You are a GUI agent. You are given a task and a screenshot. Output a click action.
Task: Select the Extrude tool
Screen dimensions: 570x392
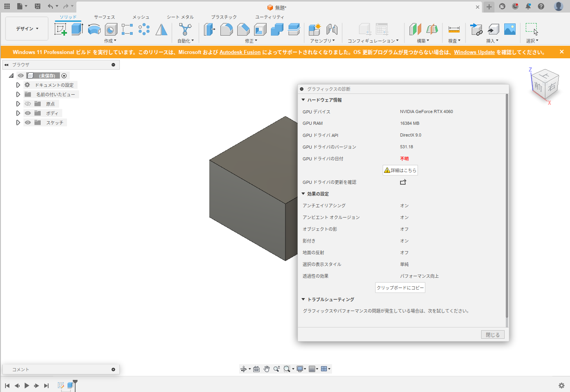pyautogui.click(x=77, y=29)
